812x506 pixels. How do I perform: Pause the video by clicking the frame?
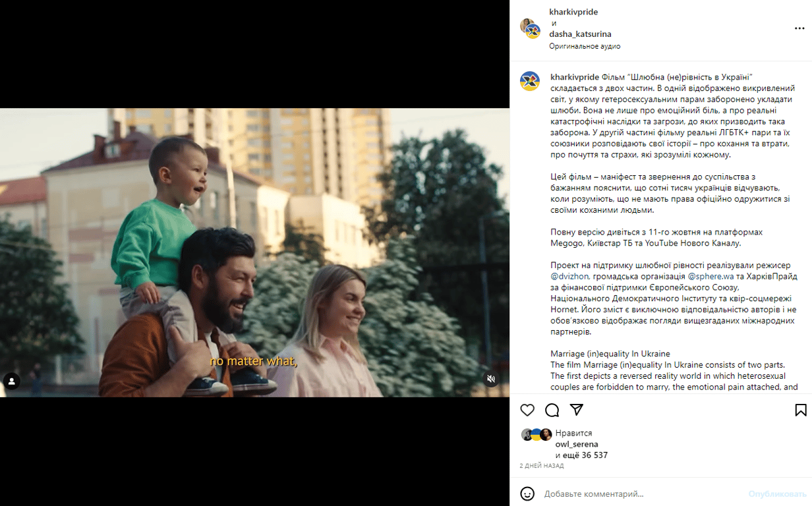254,252
